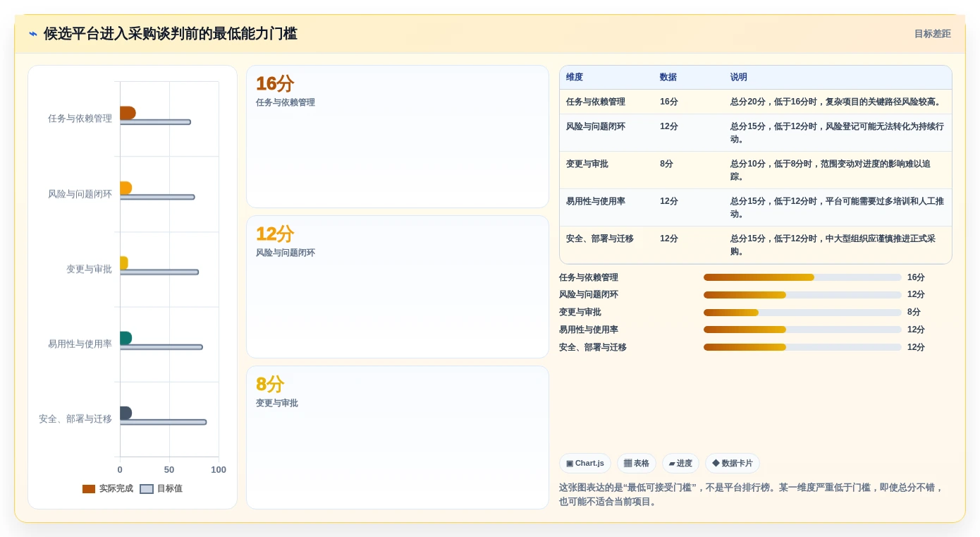Click the 安全、部署与迁移 target bar in chart

click(x=164, y=422)
